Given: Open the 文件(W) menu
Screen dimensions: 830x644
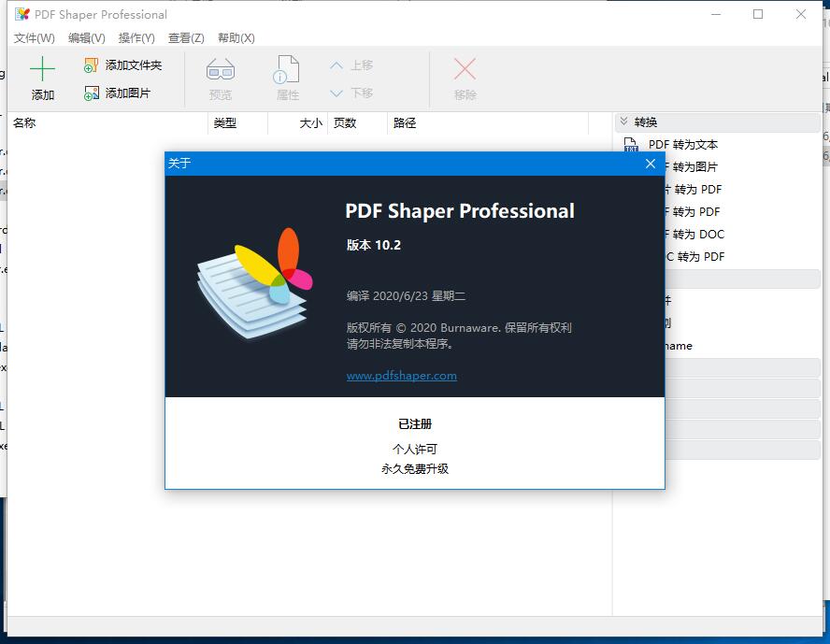Looking at the screenshot, I should [34, 38].
